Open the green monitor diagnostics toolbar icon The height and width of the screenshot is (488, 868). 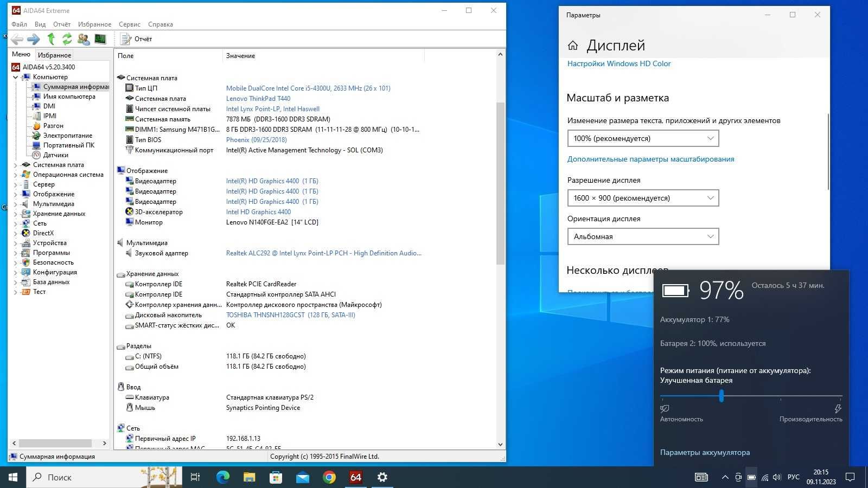coord(100,39)
